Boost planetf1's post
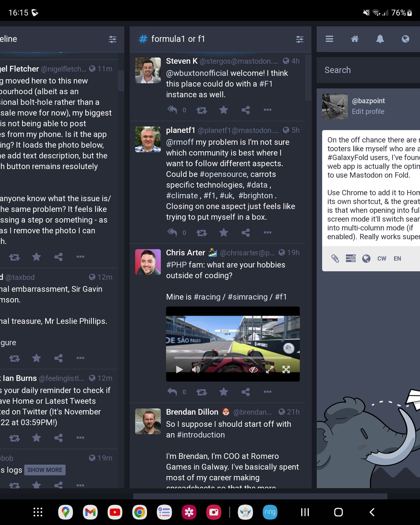The width and height of the screenshot is (420, 525). click(x=202, y=233)
